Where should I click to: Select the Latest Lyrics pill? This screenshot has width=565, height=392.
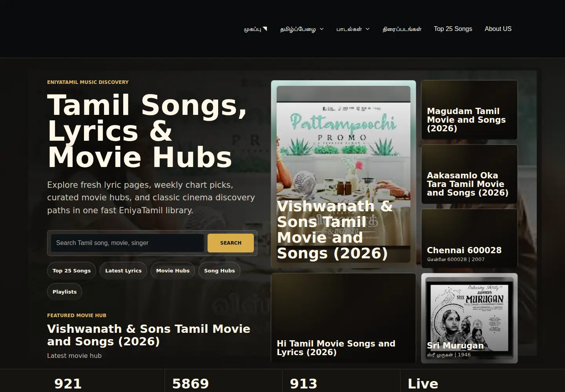click(x=123, y=270)
